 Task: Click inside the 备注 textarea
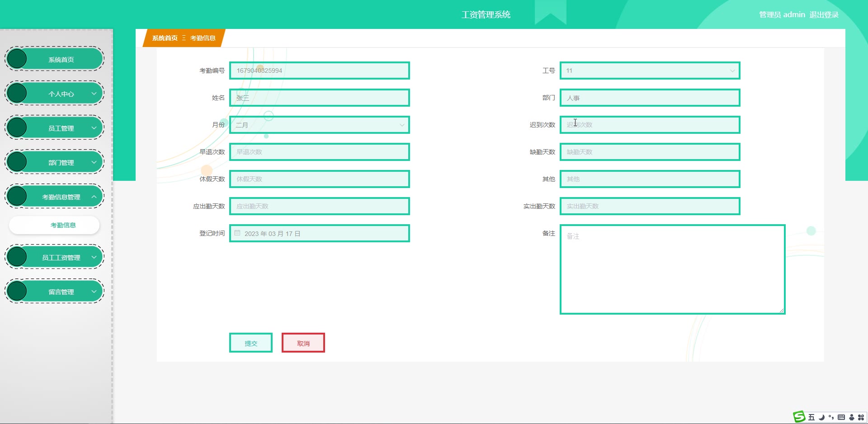tap(672, 269)
